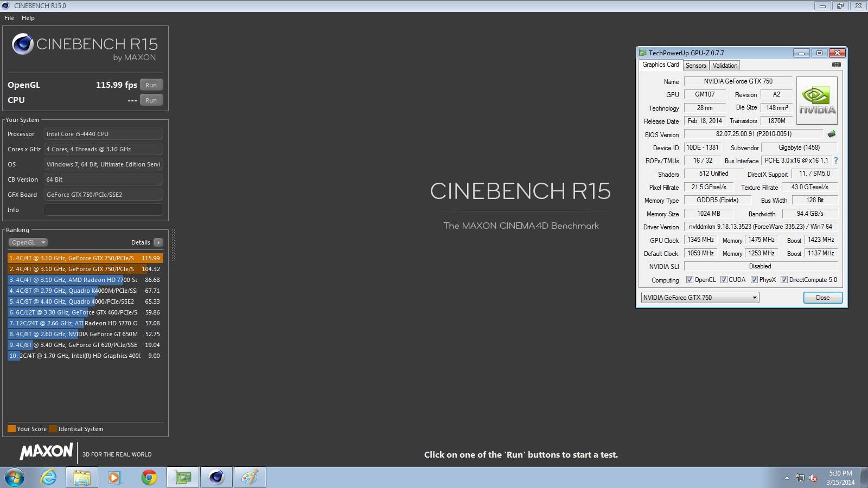
Task: Open Paint from taskbar
Action: (250, 478)
